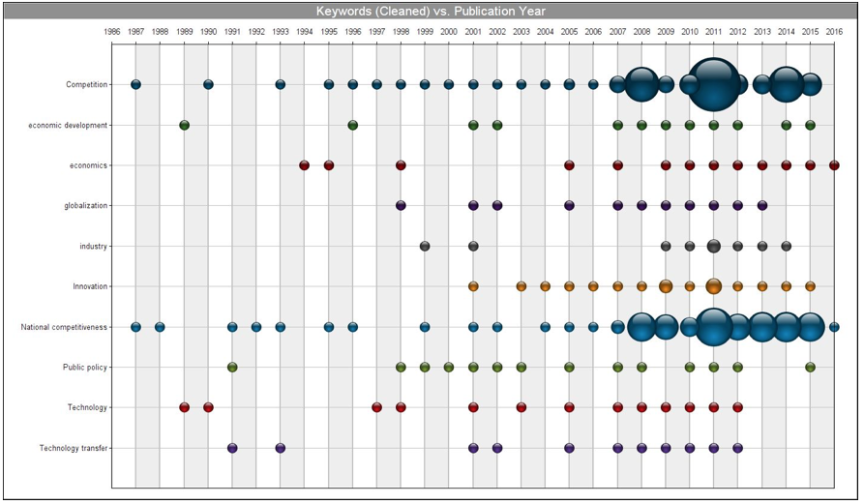Pick the Technology transfer bubble for 2012
This screenshot has width=864, height=504.
(738, 448)
